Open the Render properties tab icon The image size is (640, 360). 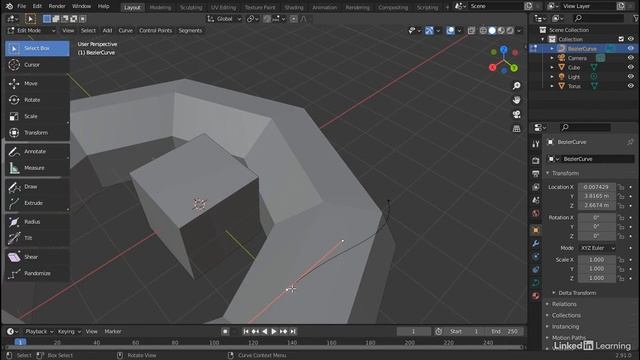tap(536, 160)
